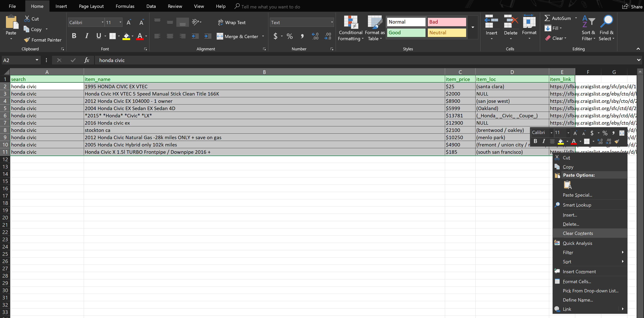Apply the Normal cell style
The height and width of the screenshot is (318, 644).
tap(406, 22)
